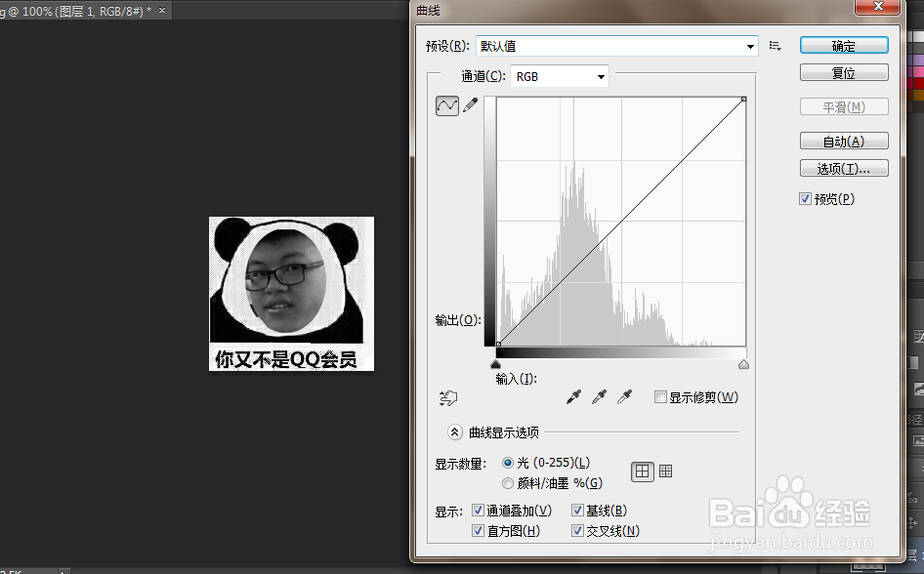
Task: Select the black point eyedropper
Action: (x=573, y=396)
